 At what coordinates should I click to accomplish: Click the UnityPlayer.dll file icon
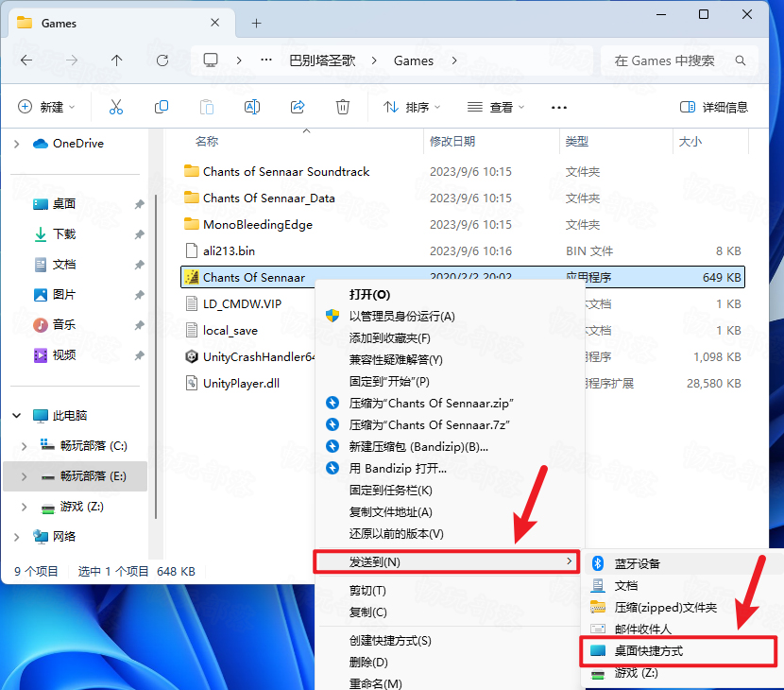point(192,383)
